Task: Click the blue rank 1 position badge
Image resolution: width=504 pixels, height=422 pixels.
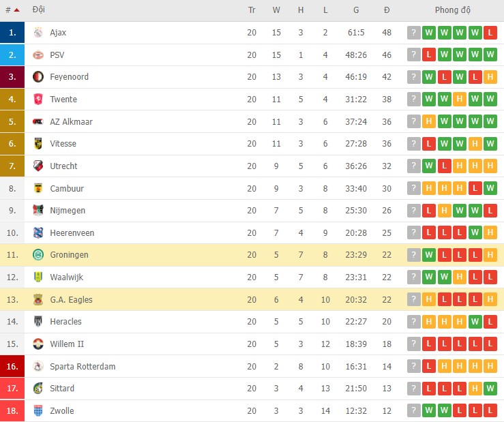Action: click(x=12, y=33)
